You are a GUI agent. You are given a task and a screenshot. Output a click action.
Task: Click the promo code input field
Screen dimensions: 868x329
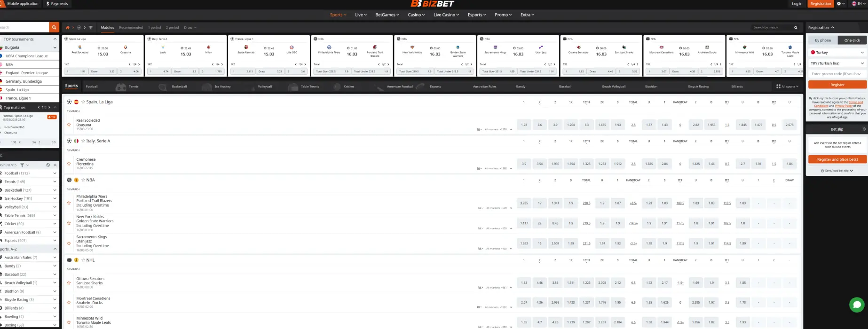tap(837, 74)
